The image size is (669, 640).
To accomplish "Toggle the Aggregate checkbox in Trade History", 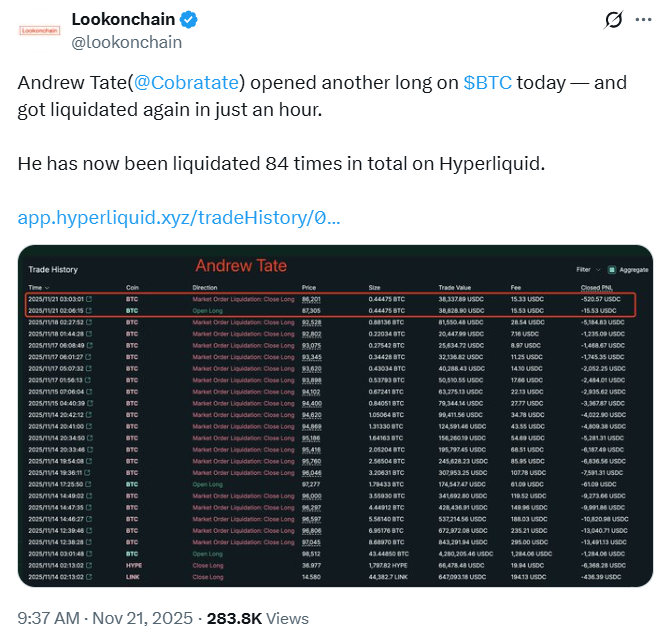I will (x=612, y=269).
